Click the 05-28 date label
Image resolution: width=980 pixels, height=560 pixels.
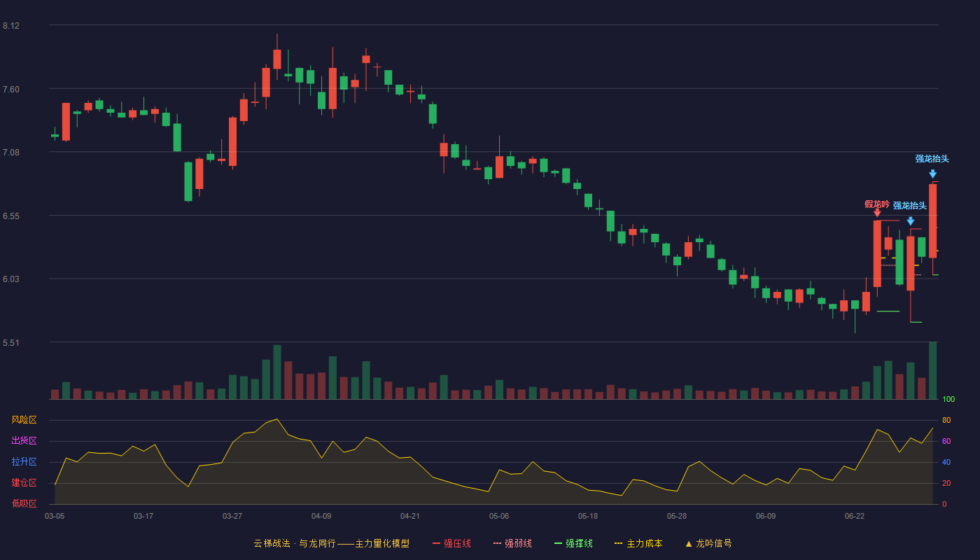point(677,516)
